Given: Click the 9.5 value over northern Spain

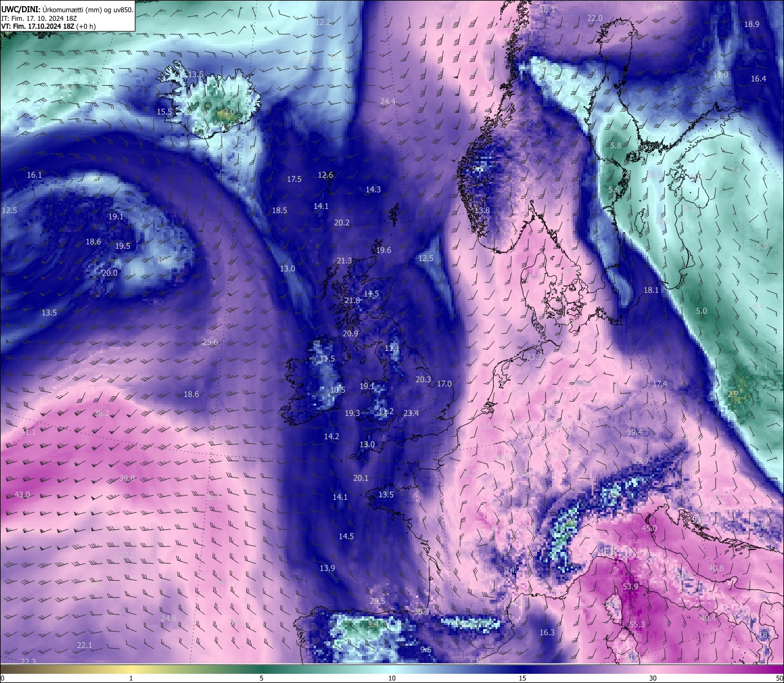Looking at the screenshot, I should (426, 649).
